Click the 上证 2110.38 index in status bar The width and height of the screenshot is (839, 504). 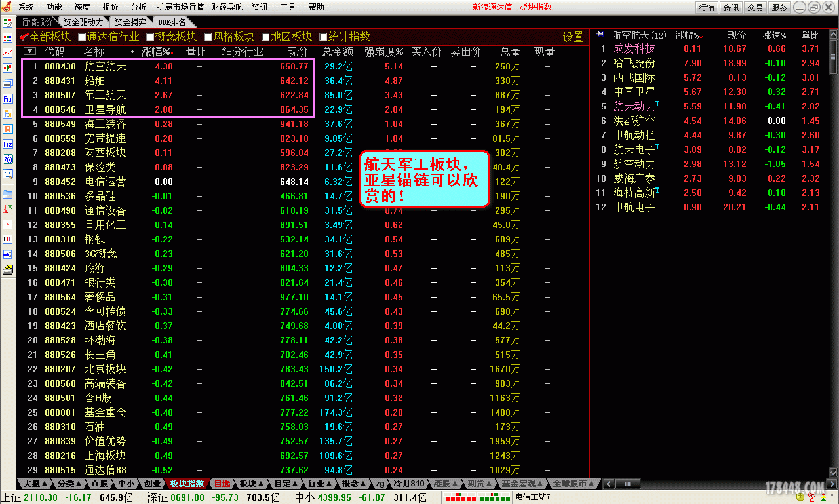point(29,497)
